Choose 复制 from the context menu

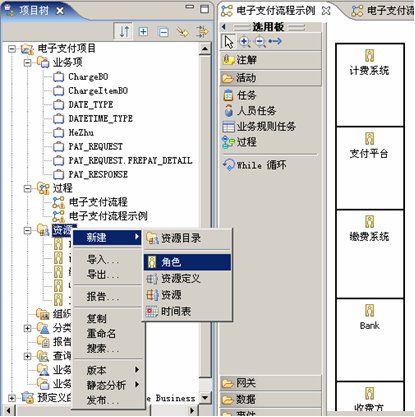(x=97, y=318)
